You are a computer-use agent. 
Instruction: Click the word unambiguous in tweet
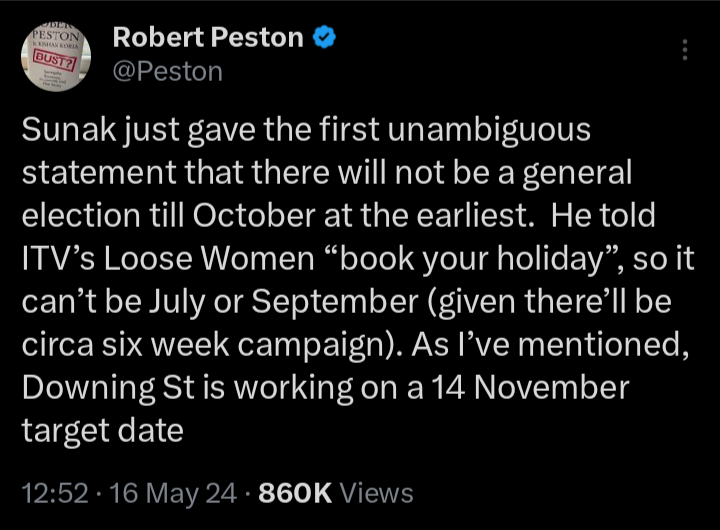(x=489, y=130)
